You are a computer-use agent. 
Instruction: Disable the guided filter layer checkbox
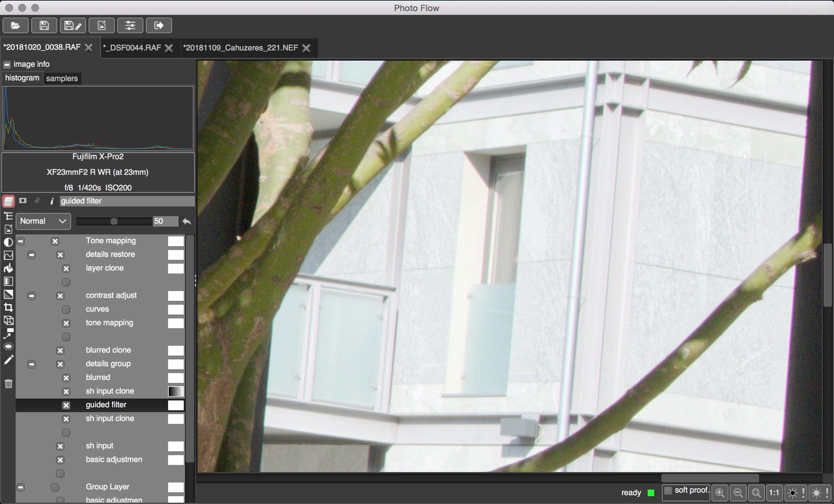click(x=66, y=405)
